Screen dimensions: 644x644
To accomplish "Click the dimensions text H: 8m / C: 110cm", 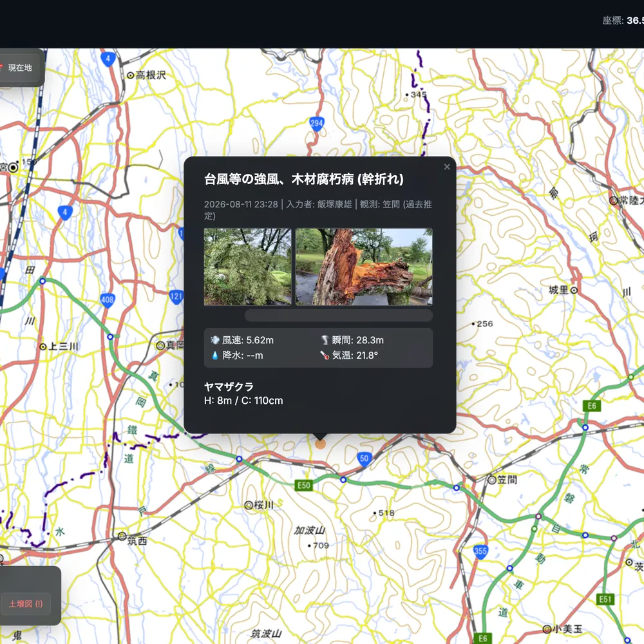I will pos(243,401).
